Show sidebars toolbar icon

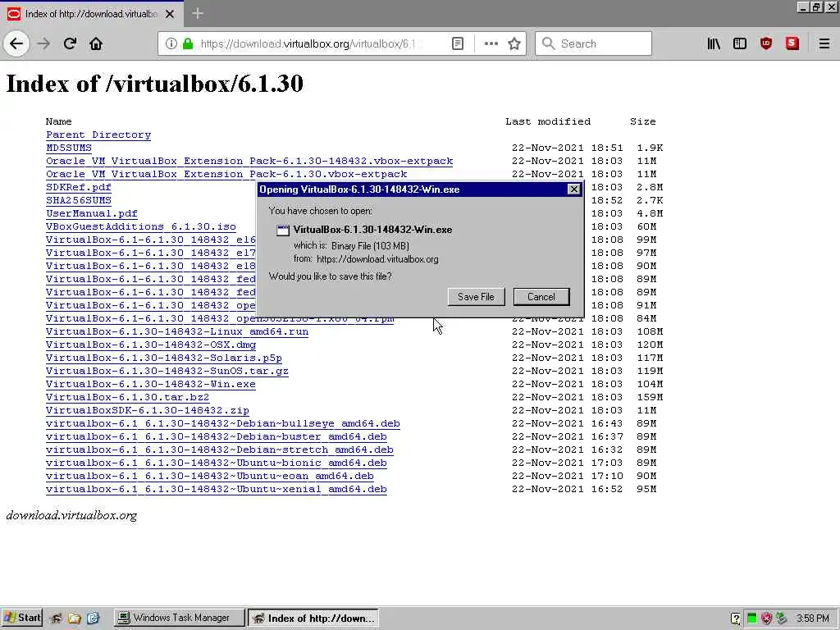tap(740, 43)
